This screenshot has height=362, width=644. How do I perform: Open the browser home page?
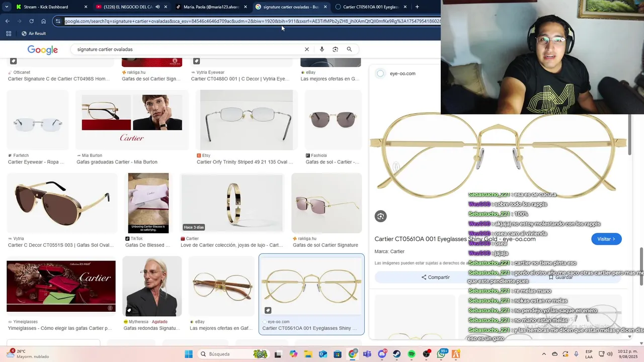[44, 21]
